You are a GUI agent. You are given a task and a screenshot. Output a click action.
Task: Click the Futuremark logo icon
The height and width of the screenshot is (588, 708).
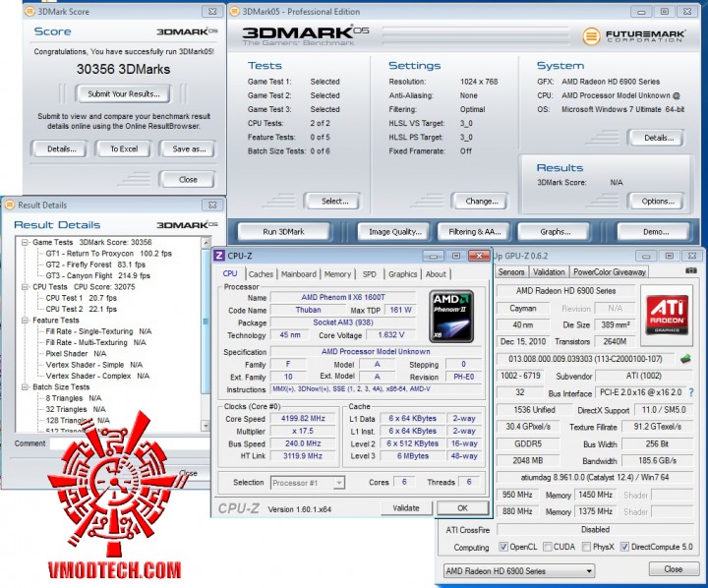click(591, 35)
